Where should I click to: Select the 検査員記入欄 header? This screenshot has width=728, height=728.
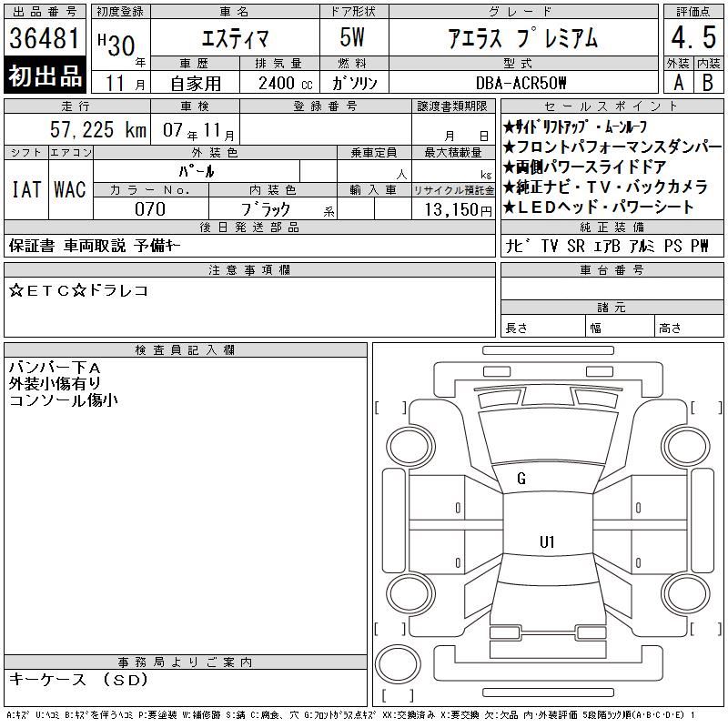pos(186,349)
